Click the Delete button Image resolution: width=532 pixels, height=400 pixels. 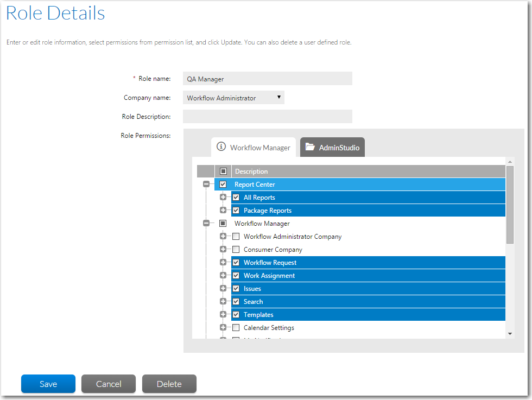click(169, 384)
